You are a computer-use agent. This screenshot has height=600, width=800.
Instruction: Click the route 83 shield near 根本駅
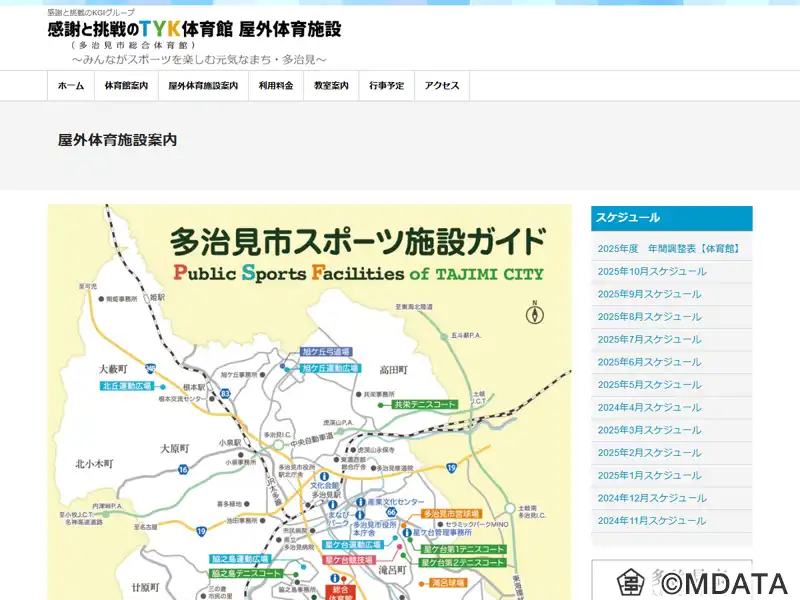coord(226,394)
